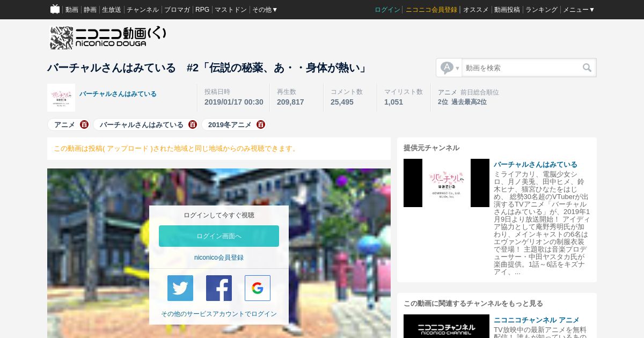Click the play count value 209,817
Viewport: 644px width, 338px height.
(x=290, y=102)
